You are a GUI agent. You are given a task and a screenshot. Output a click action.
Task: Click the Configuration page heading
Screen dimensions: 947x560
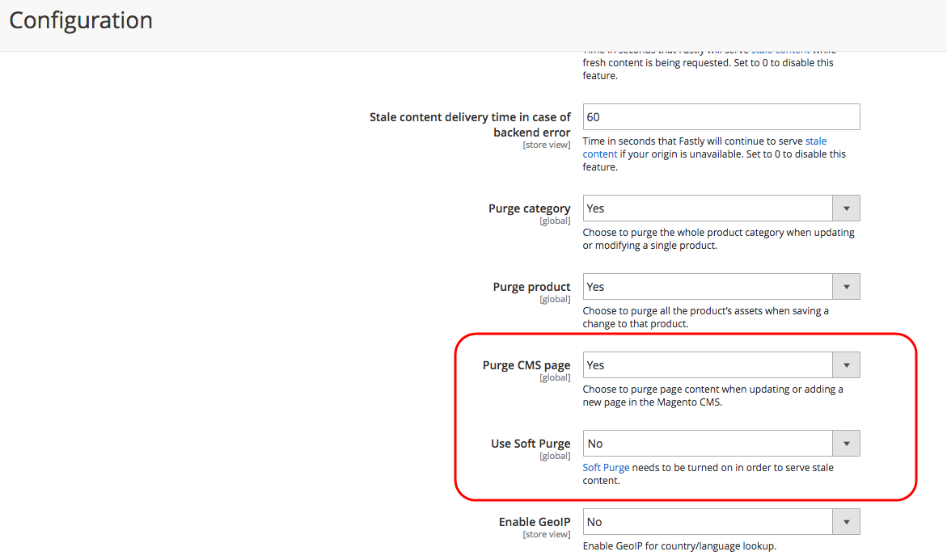81,20
